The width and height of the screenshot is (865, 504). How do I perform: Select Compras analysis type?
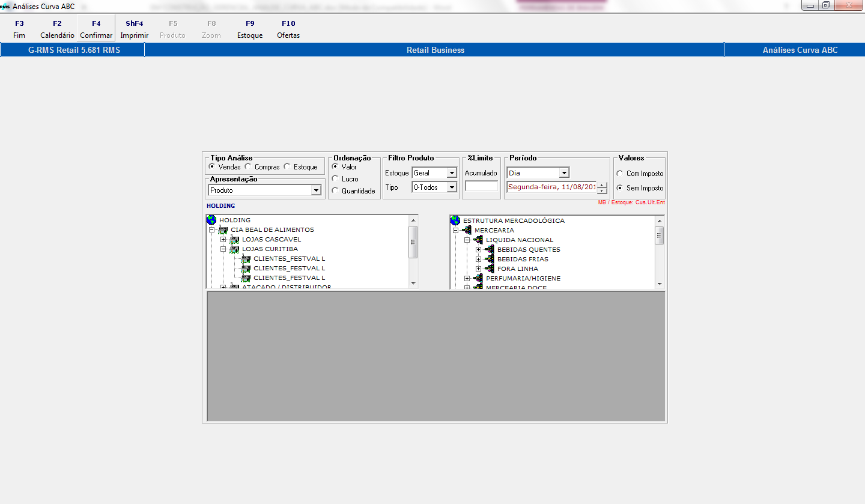click(x=247, y=166)
